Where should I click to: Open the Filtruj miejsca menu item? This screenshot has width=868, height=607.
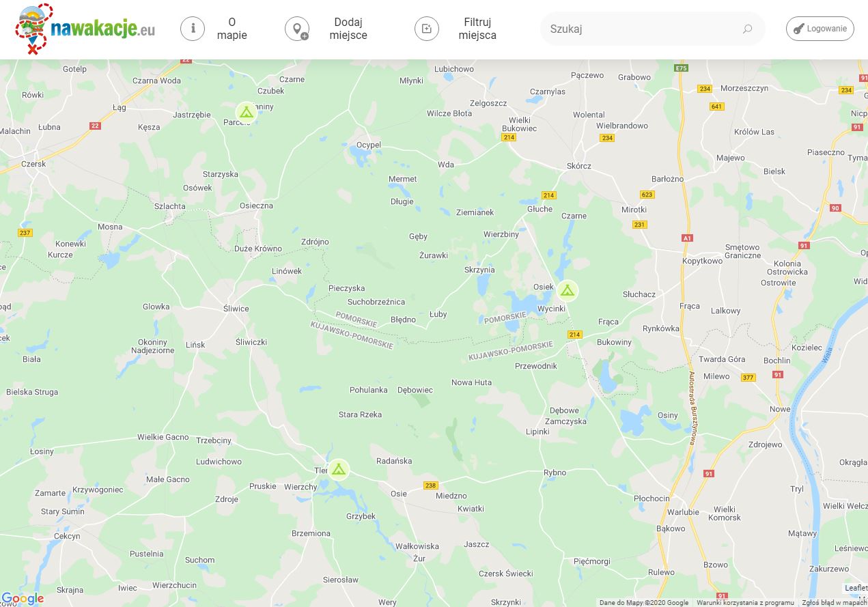[x=477, y=29]
